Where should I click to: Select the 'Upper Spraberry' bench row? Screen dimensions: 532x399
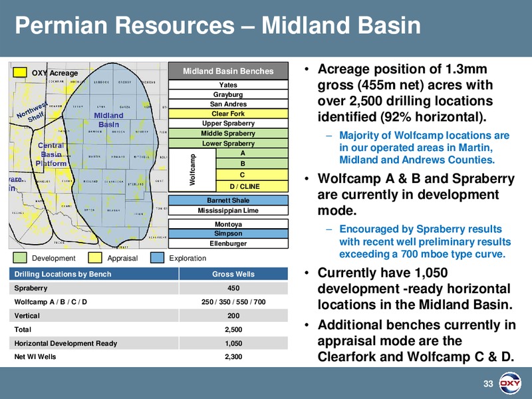pyautogui.click(x=228, y=123)
